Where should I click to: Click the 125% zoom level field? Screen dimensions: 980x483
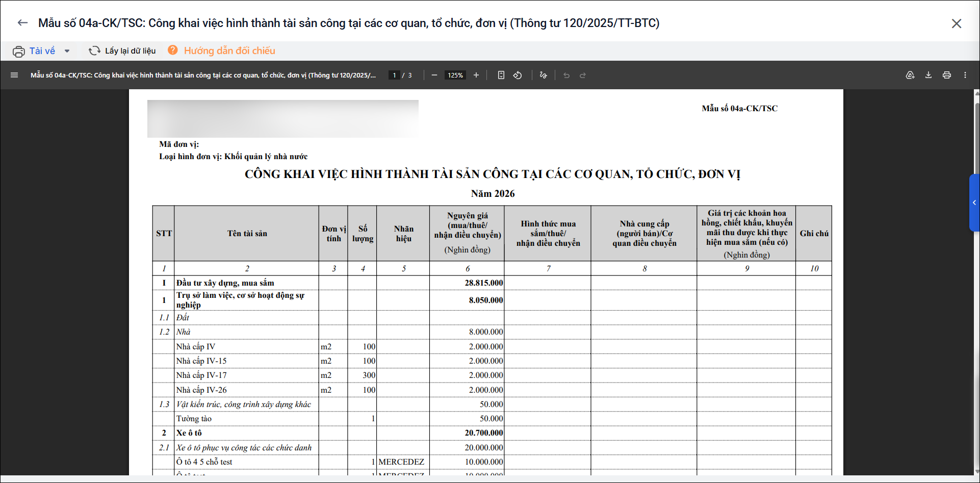click(x=455, y=75)
